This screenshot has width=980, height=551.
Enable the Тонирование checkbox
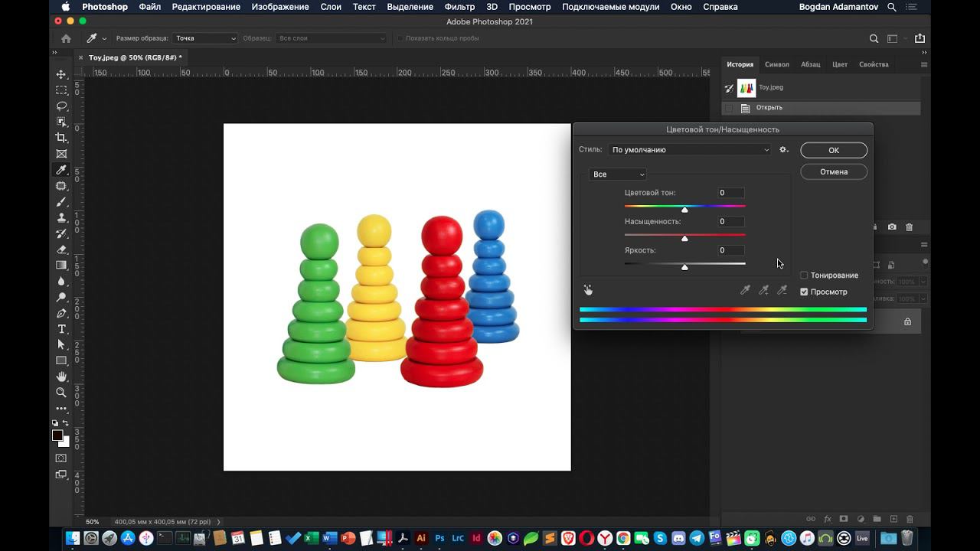click(x=804, y=275)
